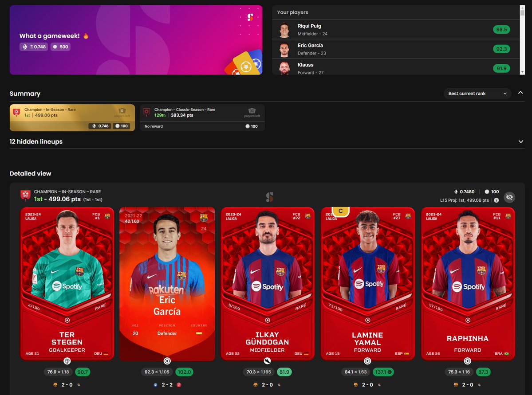
Task: Click No reward text on Classic-Season card
Action: point(154,126)
